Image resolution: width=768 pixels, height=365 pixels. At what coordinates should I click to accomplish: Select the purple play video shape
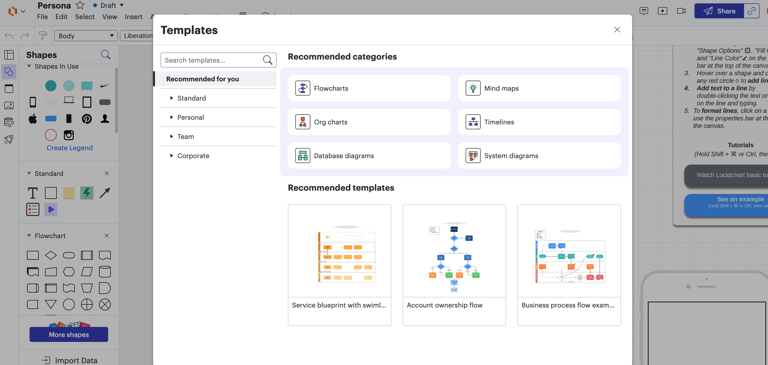click(x=51, y=210)
